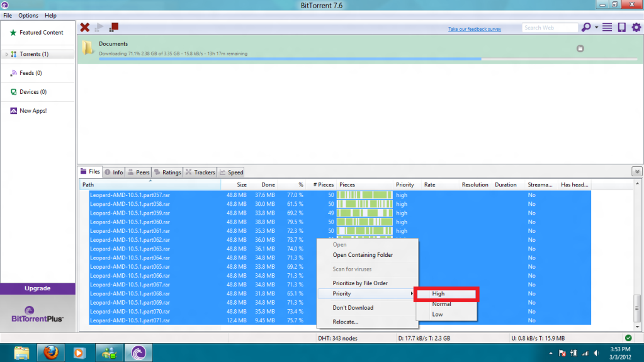Click the BitTorrentPlus logo banner
The image size is (644, 362).
(37, 314)
